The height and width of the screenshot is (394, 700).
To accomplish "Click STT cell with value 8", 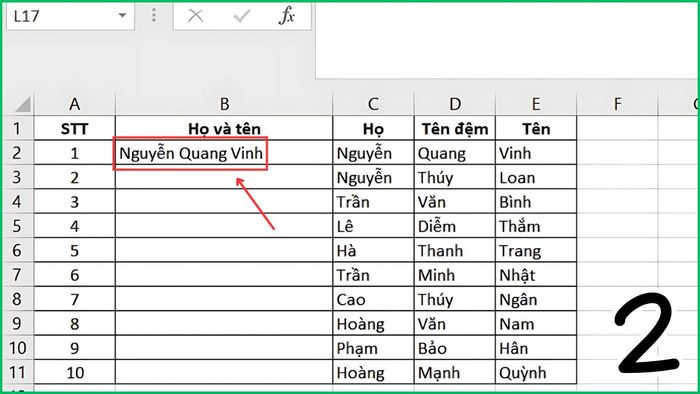I will (x=75, y=323).
